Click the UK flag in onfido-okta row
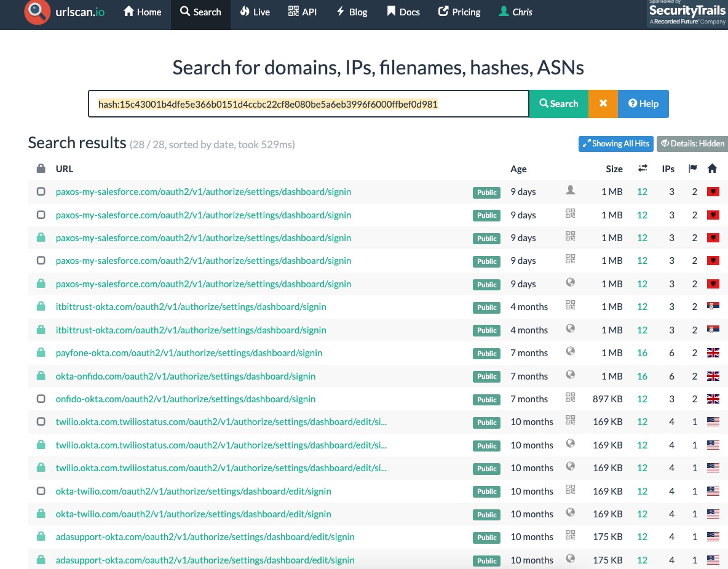 point(713,399)
